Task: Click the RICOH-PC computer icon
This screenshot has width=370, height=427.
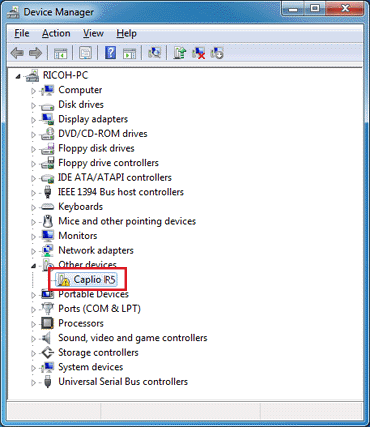Action: 32,76
